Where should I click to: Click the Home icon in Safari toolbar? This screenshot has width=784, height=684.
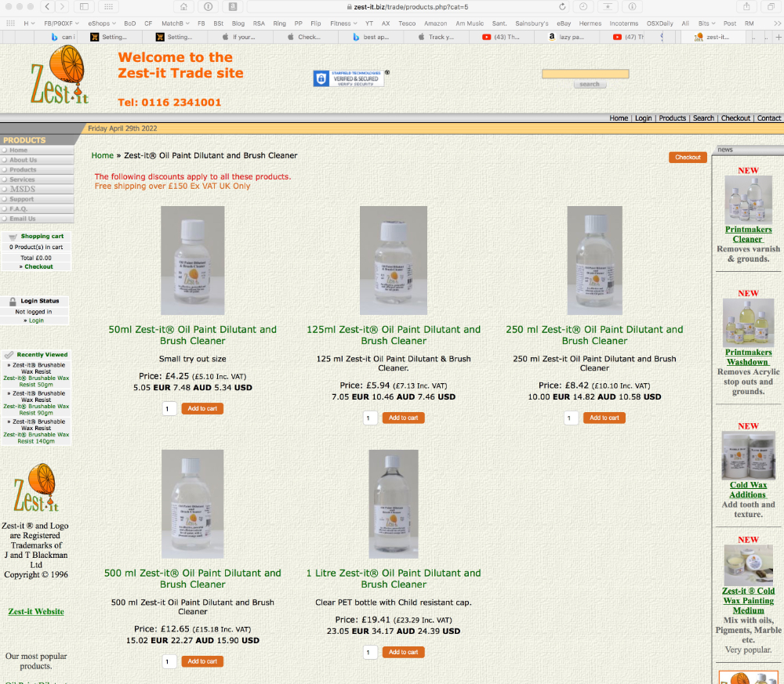point(183,6)
